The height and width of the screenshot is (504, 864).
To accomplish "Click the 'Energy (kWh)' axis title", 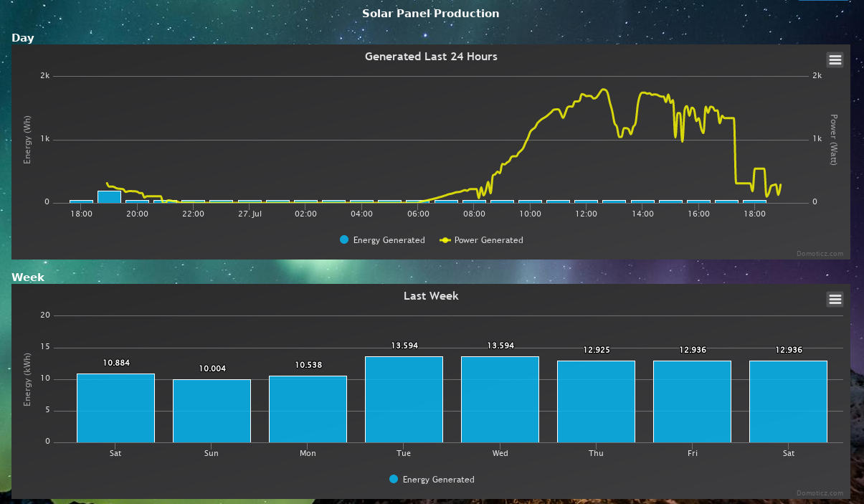I will (x=27, y=379).
